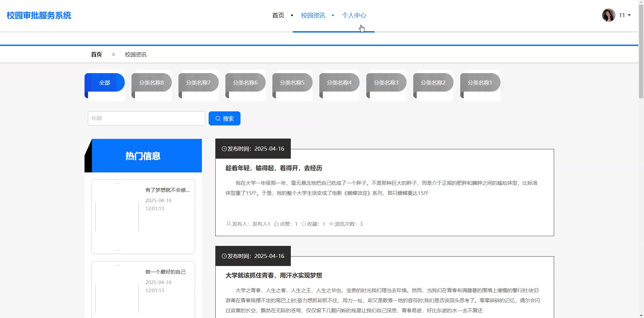
Task: Click the 标题 search input field
Action: click(146, 118)
